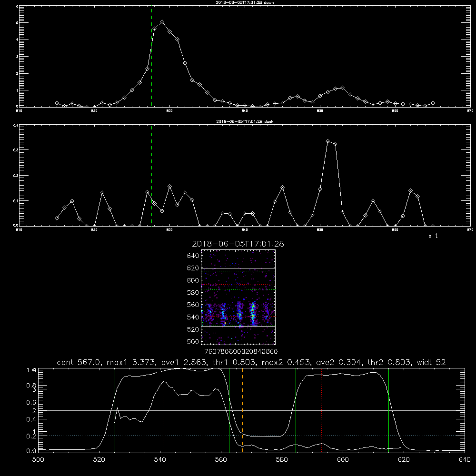
Task: Click the green solid line near 525 in the bottom plot
Action: 115,410
